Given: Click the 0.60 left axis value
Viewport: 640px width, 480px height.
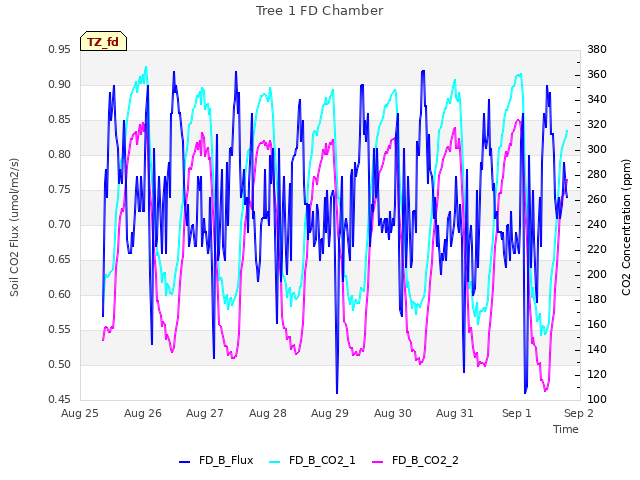Looking at the screenshot, I should (x=60, y=295).
